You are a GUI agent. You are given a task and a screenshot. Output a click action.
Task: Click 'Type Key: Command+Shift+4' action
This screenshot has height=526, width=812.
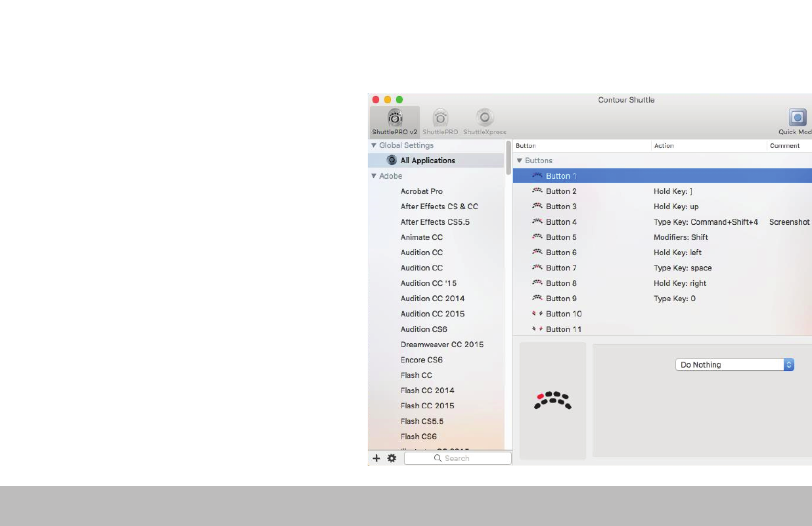click(x=706, y=222)
